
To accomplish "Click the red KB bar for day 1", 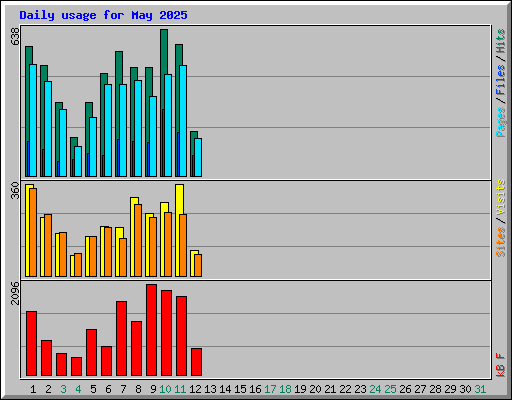I will 31,344.
